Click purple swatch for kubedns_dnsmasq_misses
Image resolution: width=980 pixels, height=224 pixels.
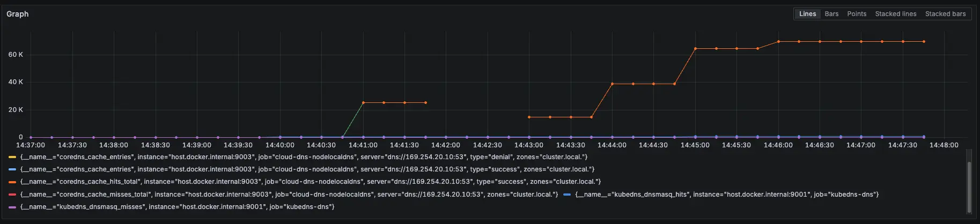pyautogui.click(x=12, y=207)
